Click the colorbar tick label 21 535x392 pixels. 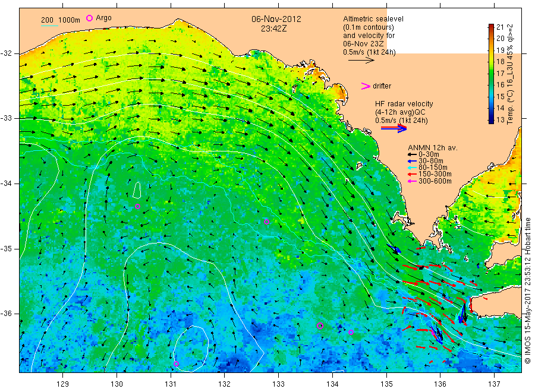point(500,27)
